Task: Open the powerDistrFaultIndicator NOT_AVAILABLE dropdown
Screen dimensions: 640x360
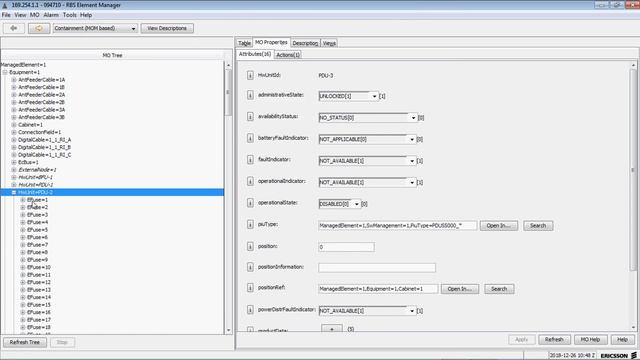Action: tap(367, 311)
